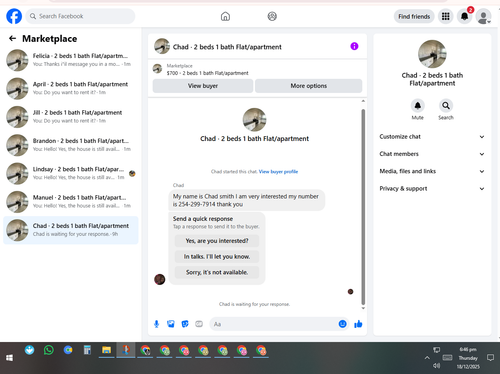Click the volume speaker tray icon
This screenshot has width=500, height=374.
point(436,366)
